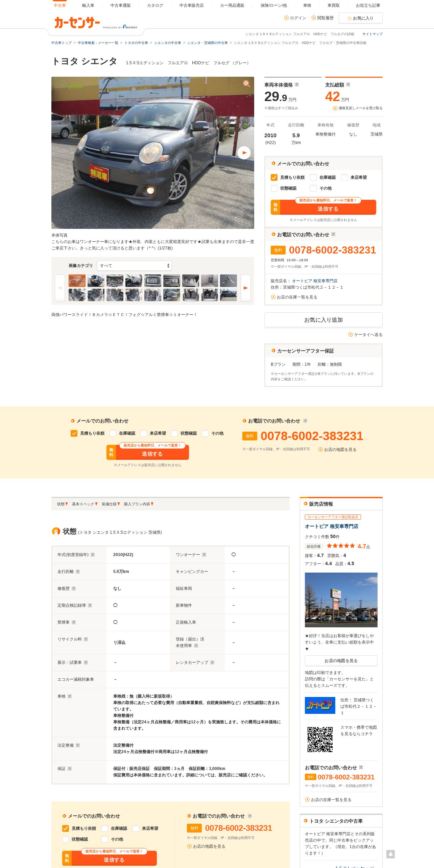The image size is (434, 868).
Task: Click the help icon next to 年式(初度登録年)
Action: 93,555
